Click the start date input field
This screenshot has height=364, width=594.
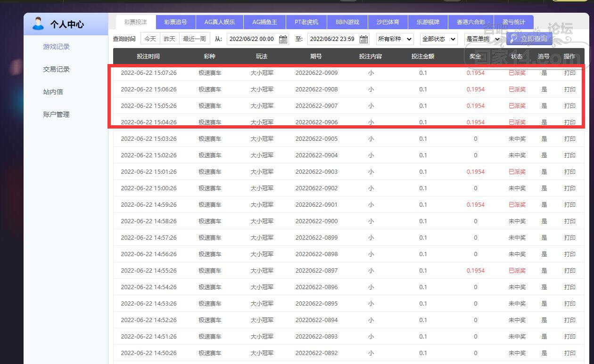pos(252,39)
